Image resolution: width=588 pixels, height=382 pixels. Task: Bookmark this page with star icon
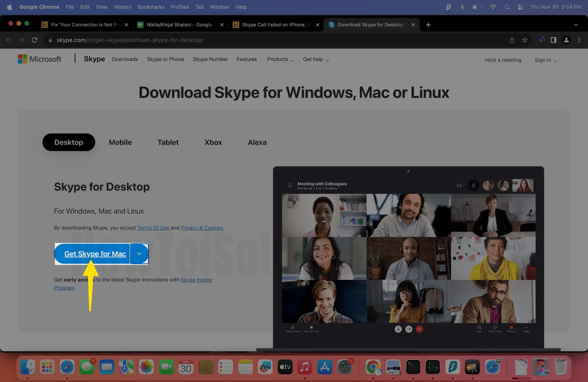[x=525, y=40]
